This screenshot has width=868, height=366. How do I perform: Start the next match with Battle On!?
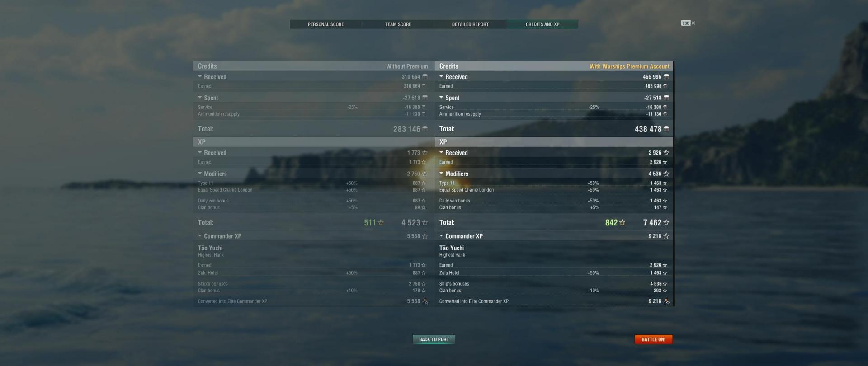(653, 339)
